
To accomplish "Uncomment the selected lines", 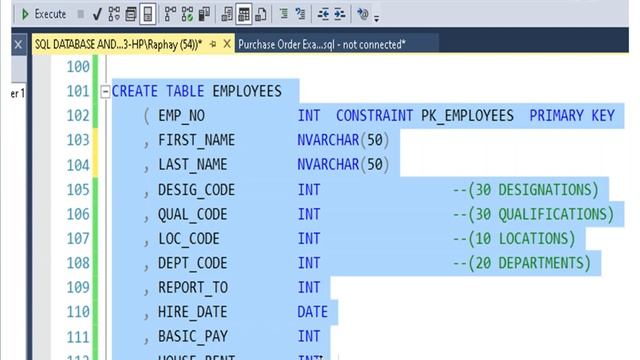I will (300, 14).
